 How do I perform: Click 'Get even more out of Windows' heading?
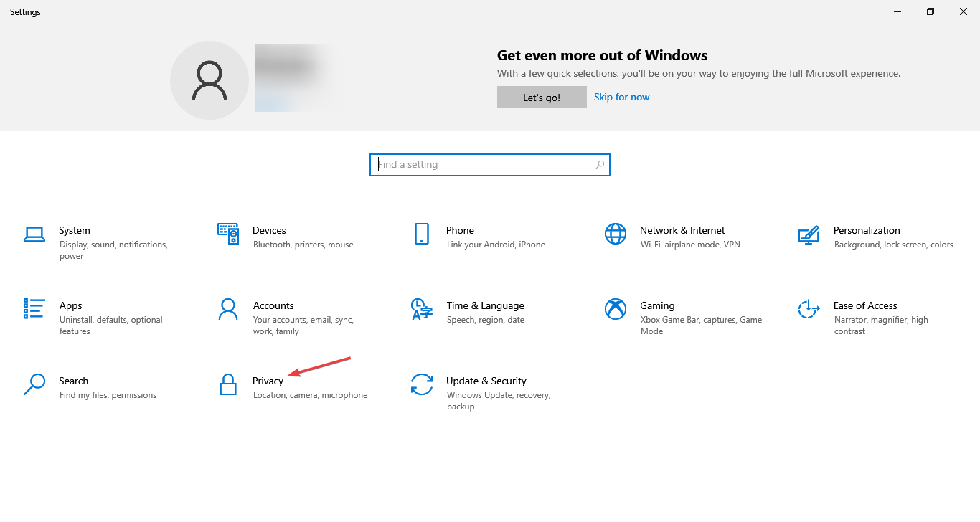tap(603, 55)
